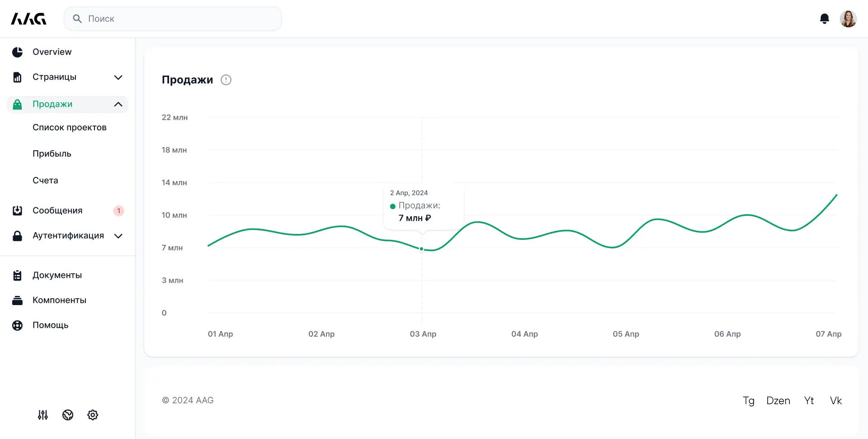Click the Компоненты stack icon
The width and height of the screenshot is (868, 439).
point(17,301)
